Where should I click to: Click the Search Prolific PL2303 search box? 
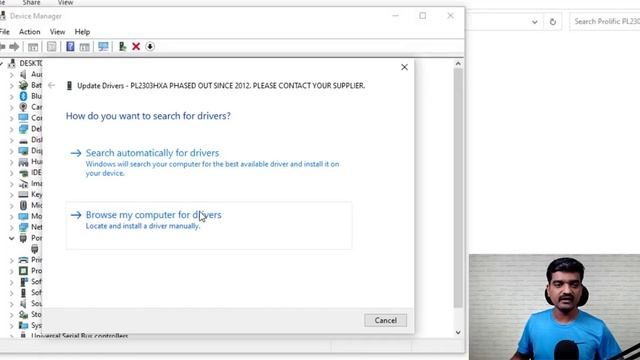(605, 22)
